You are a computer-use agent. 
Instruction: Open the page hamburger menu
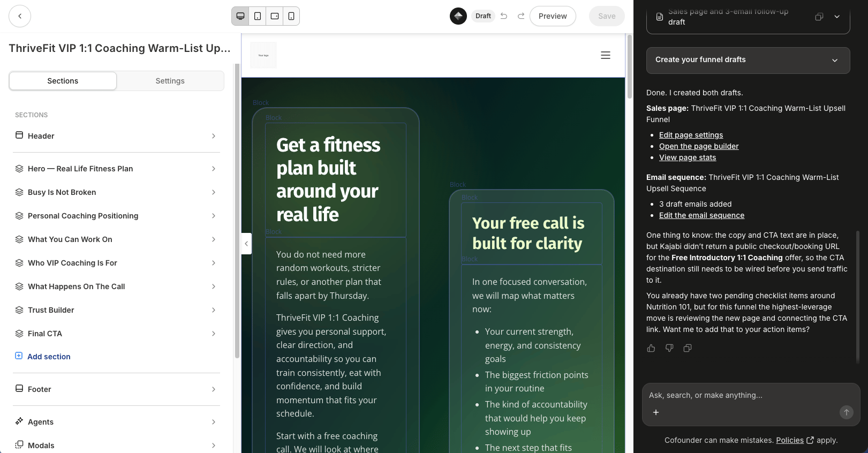click(606, 55)
